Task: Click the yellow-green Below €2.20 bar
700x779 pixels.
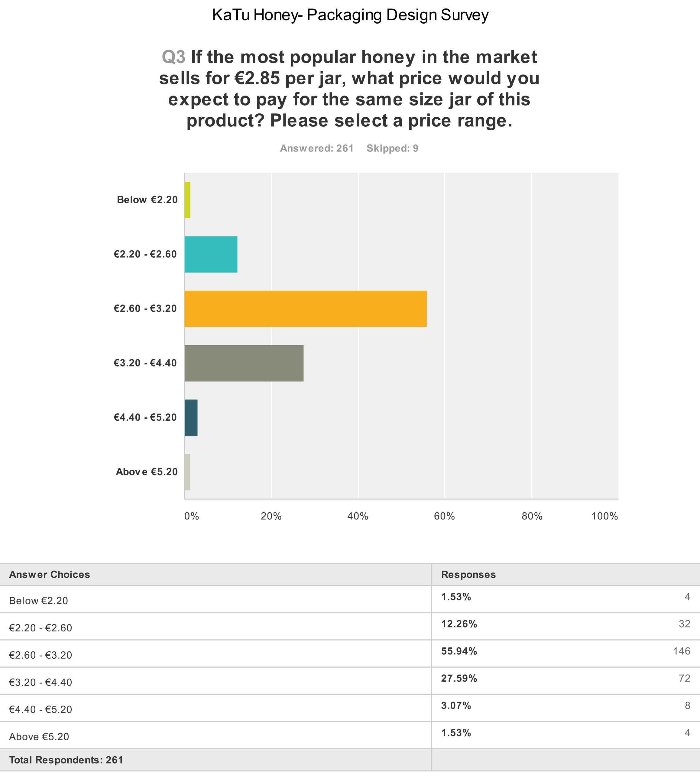Action: [x=187, y=200]
